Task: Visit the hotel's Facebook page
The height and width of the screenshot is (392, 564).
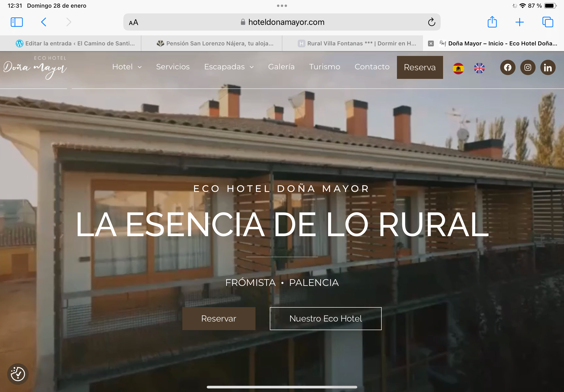Action: coord(508,68)
